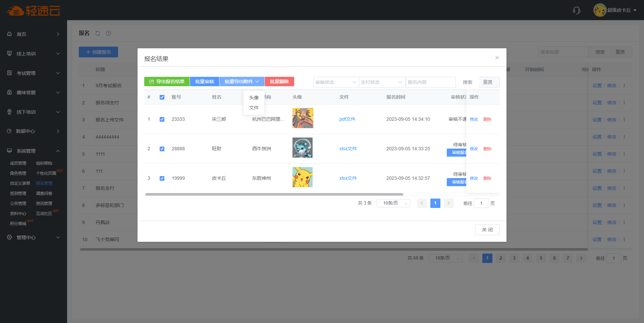The width and height of the screenshot is (644, 323).
Task: Click the green 导出报名结果 button
Action: 167,82
